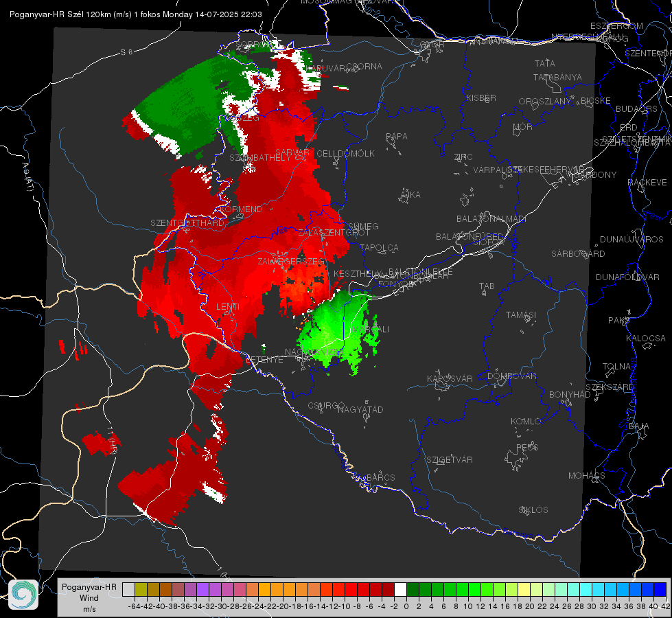The image size is (672, 618).
Task: Click the KOMLO label
Action: 526,422
